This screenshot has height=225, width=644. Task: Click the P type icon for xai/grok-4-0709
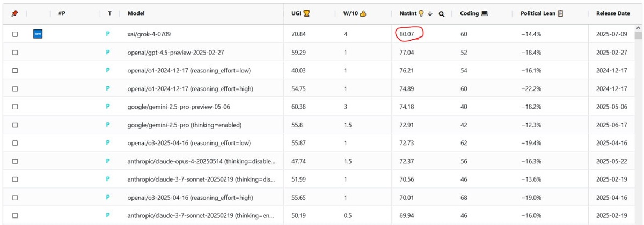point(108,34)
